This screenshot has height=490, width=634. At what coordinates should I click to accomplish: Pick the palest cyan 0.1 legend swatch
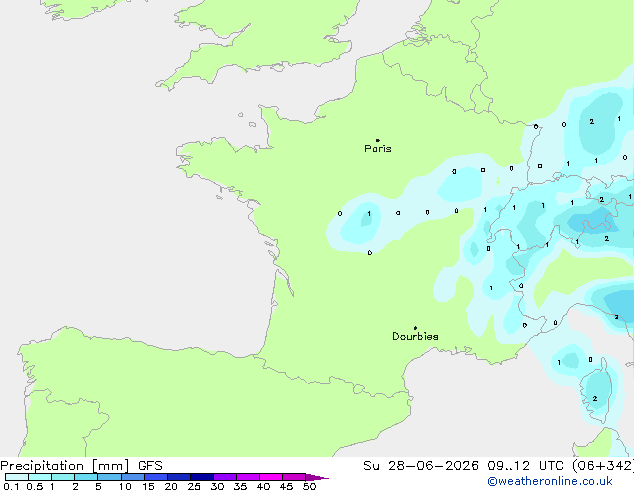pos(17,477)
